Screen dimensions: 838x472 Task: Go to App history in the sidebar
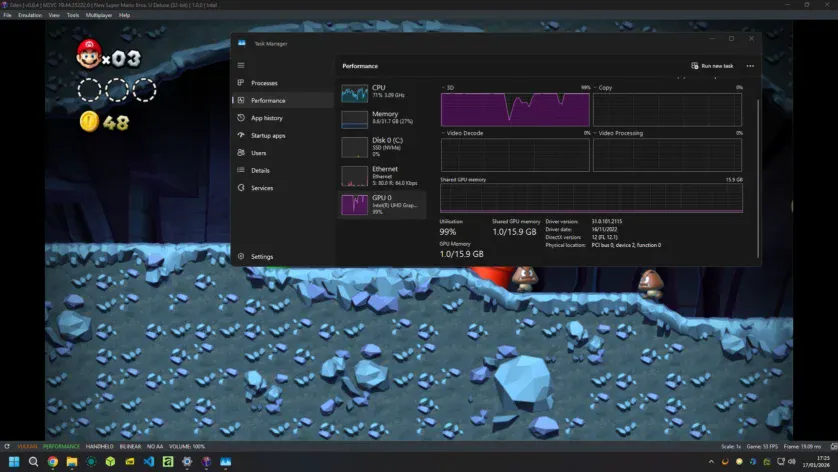click(266, 118)
